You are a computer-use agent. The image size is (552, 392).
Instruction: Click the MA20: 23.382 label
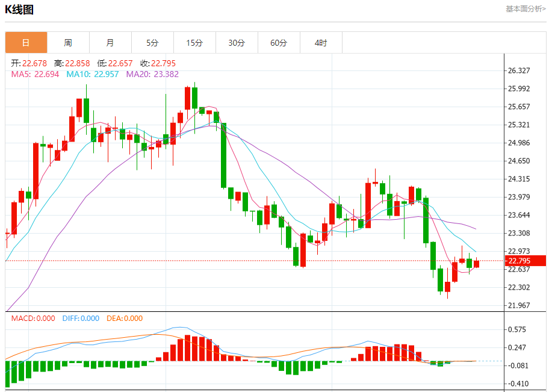pos(152,74)
